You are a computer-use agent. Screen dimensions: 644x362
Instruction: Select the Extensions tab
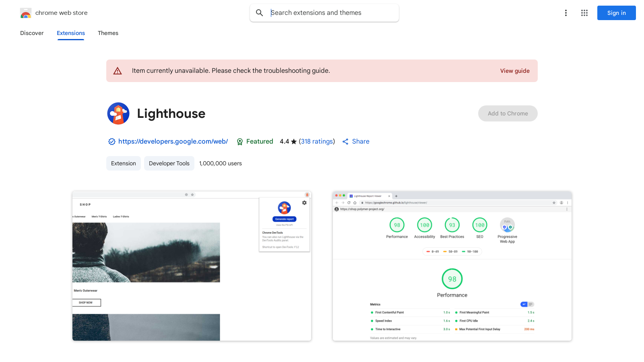click(x=70, y=33)
